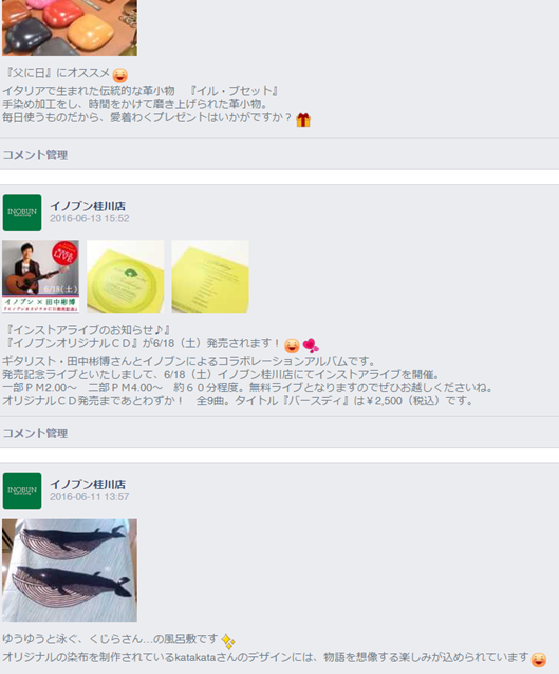The height and width of the screenshot is (674, 559).
Task: Open コメント管理 under the leather goods post
Action: pos(35,155)
